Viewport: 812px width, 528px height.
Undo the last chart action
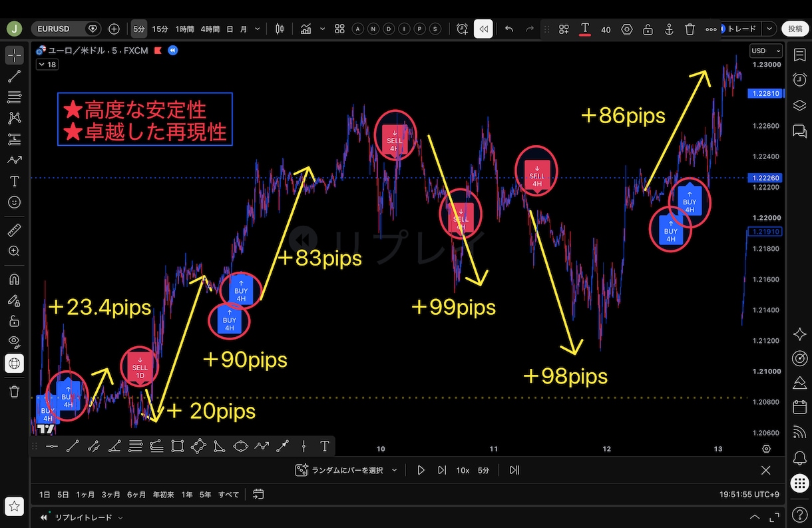(509, 29)
